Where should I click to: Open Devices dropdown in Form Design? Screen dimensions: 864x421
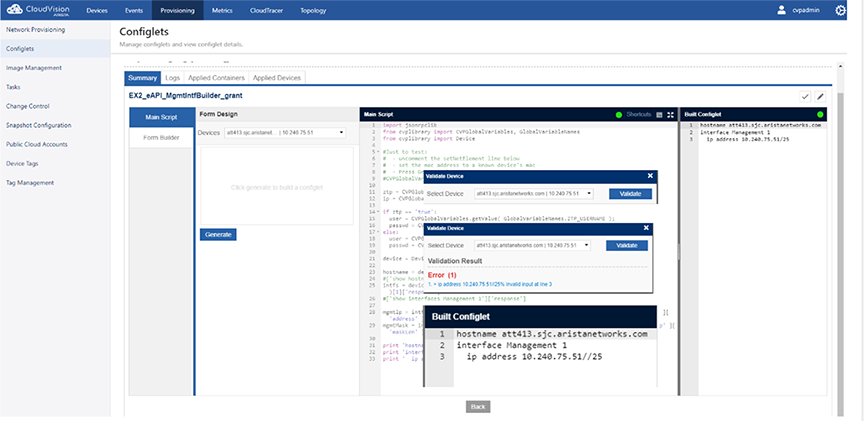(285, 133)
